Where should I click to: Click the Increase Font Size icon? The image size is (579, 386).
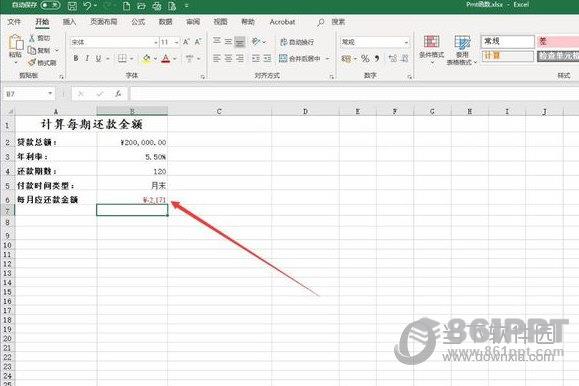[186, 42]
